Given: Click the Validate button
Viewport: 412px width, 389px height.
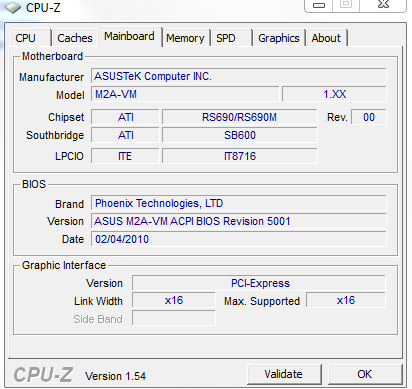Looking at the screenshot, I should 284,374.
